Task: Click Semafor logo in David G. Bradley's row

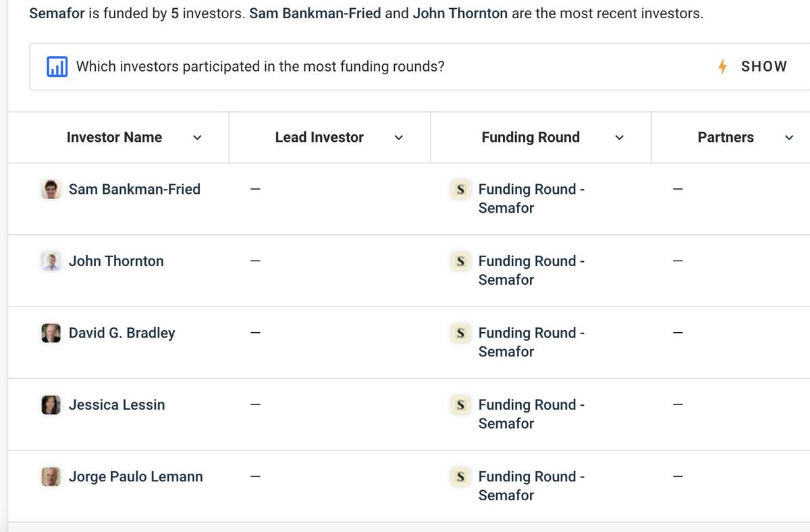Action: click(460, 333)
